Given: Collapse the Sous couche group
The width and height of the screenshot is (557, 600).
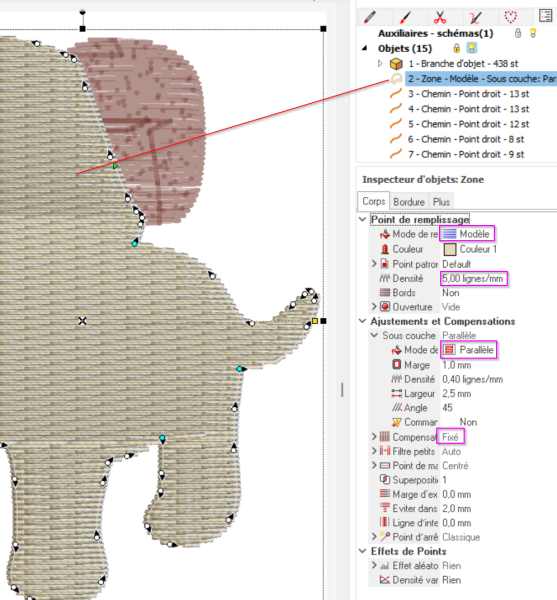Looking at the screenshot, I should [x=375, y=335].
